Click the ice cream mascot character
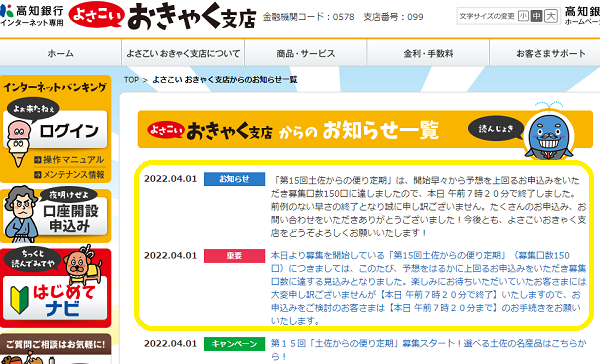Viewport: 600px width, 364px height. pyautogui.click(x=18, y=143)
